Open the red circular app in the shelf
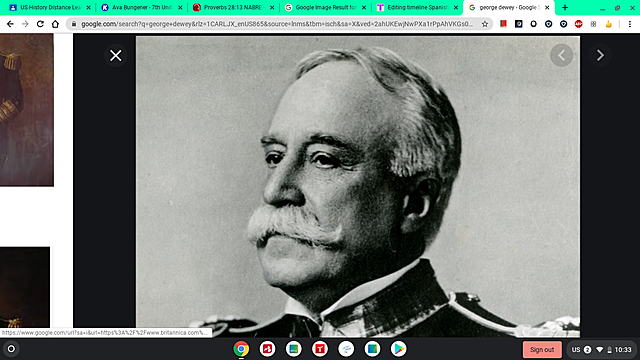640x360 pixels. coord(267,349)
